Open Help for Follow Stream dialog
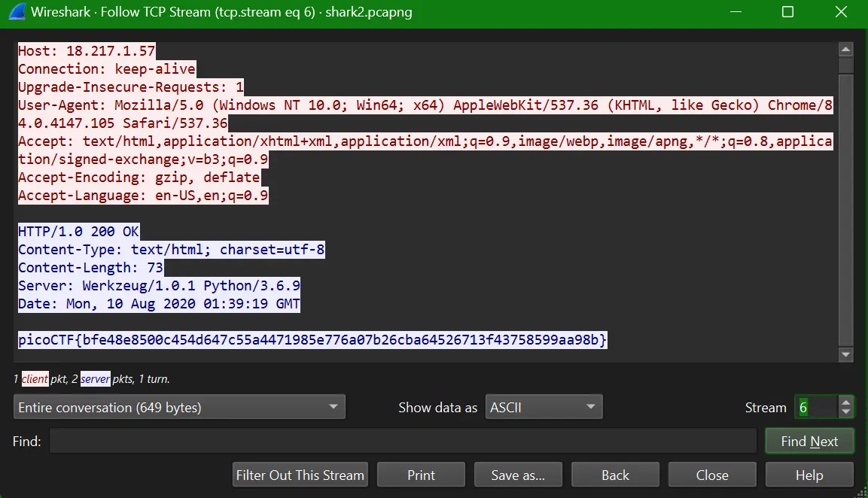This screenshot has height=498, width=868. coord(809,475)
